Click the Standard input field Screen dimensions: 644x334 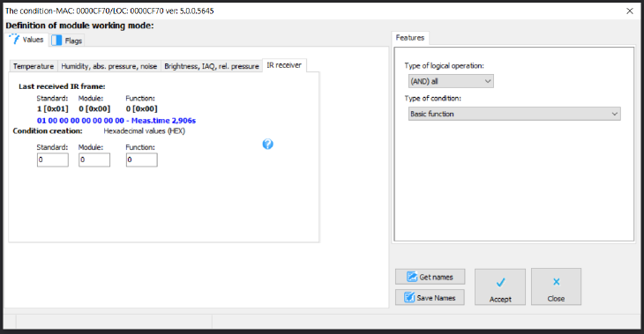tap(53, 160)
